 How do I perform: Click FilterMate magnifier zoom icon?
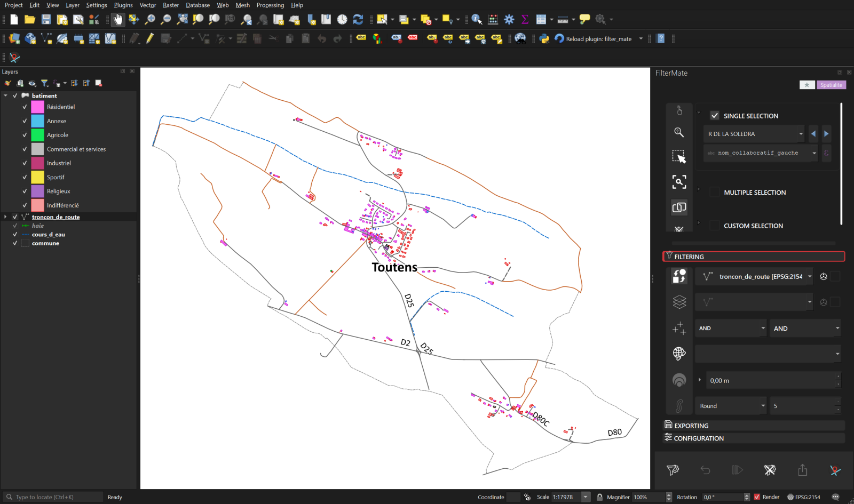(679, 132)
